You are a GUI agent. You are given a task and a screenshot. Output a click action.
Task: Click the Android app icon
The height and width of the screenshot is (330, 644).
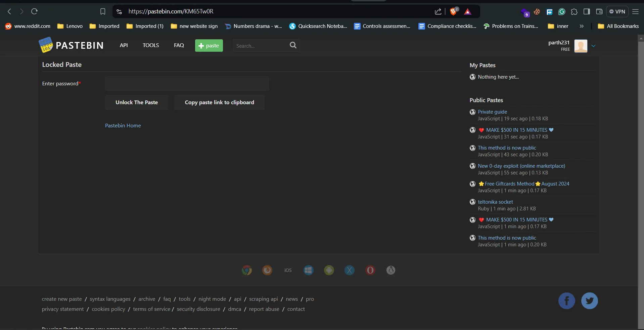(x=329, y=270)
